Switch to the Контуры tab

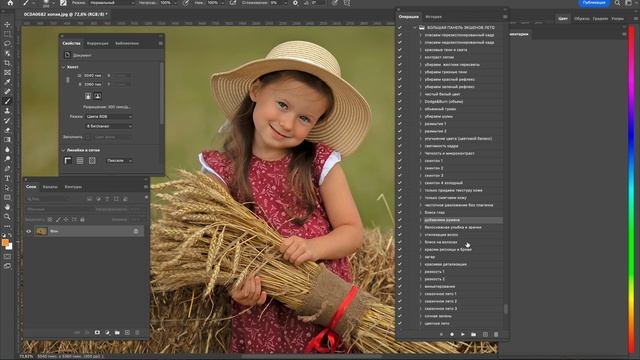click(73, 187)
